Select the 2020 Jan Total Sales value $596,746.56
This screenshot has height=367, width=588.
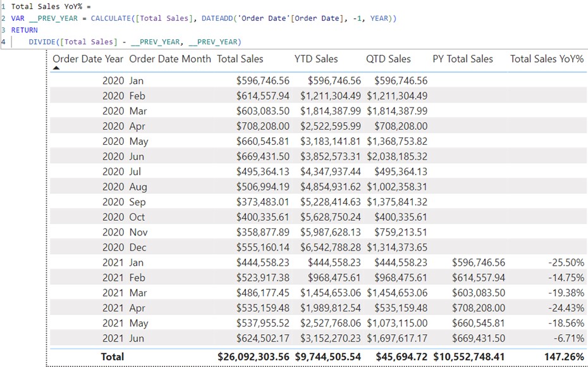262,81
